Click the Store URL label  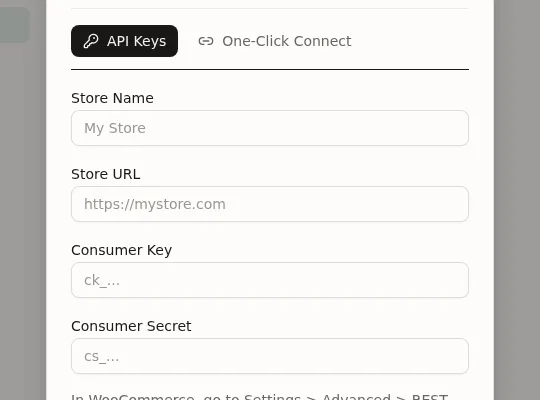pos(106,174)
